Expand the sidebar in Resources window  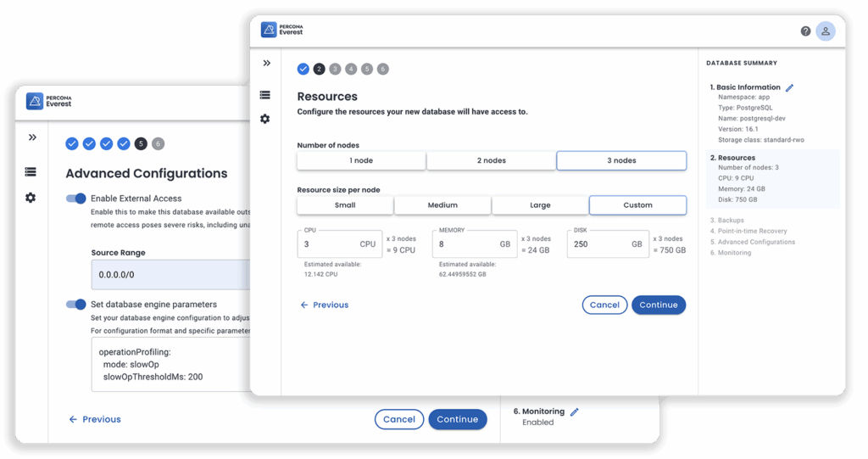click(266, 64)
